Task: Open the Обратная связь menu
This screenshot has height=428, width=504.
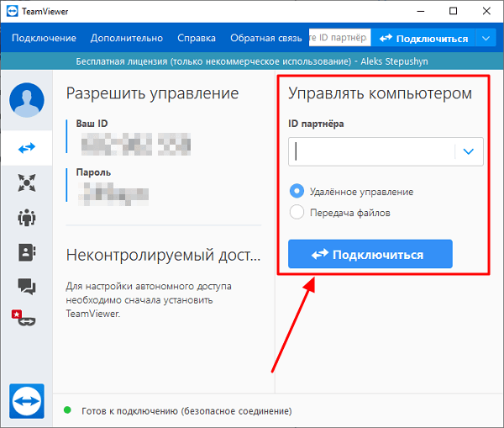Action: tap(266, 39)
